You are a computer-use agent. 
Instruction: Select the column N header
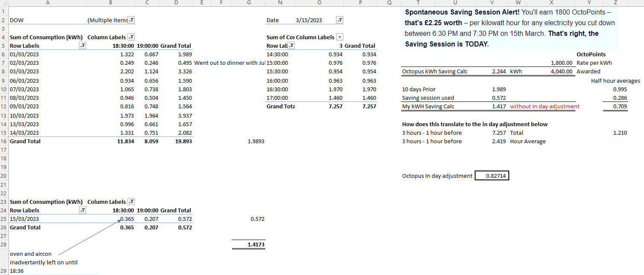(x=280, y=3)
